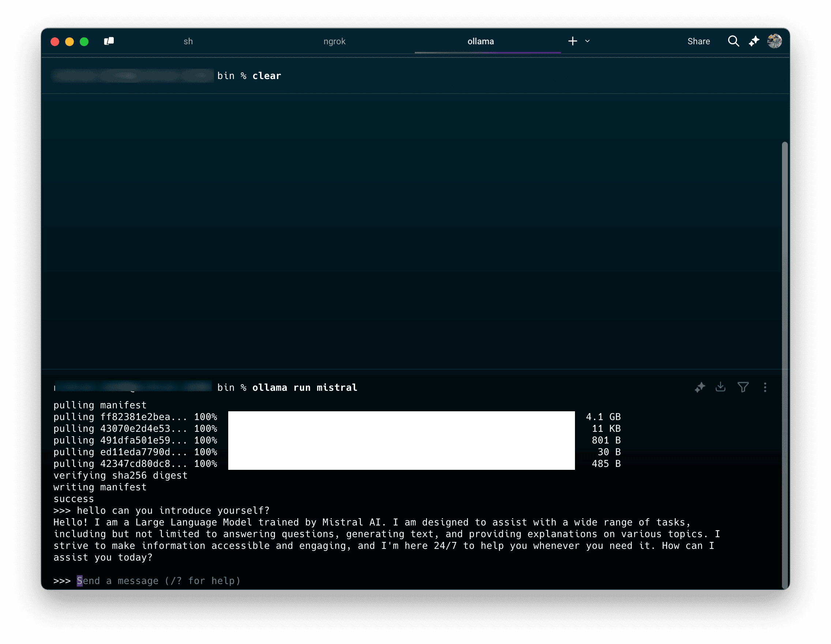Open Warp AI sparkle icon in title bar
The width and height of the screenshot is (831, 644).
pyautogui.click(x=754, y=41)
